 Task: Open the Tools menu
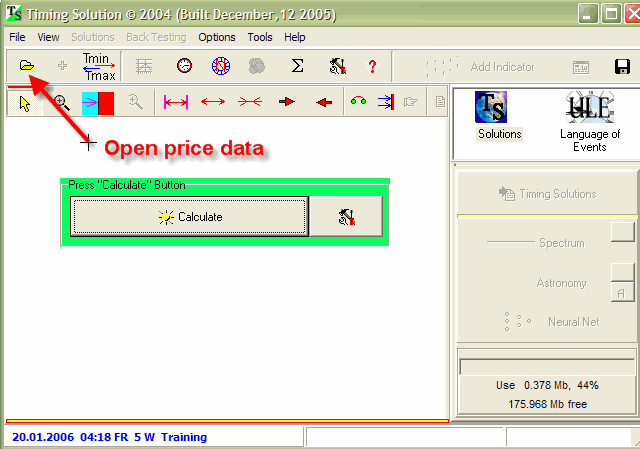[260, 37]
